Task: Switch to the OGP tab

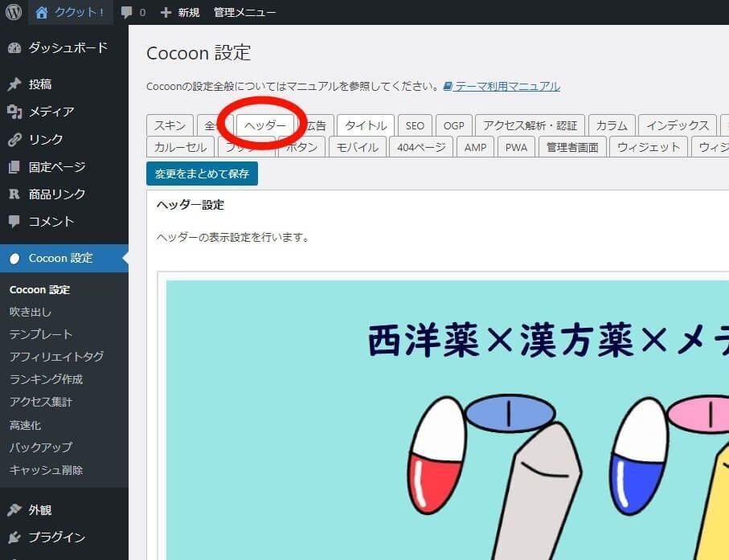Action: click(x=454, y=125)
